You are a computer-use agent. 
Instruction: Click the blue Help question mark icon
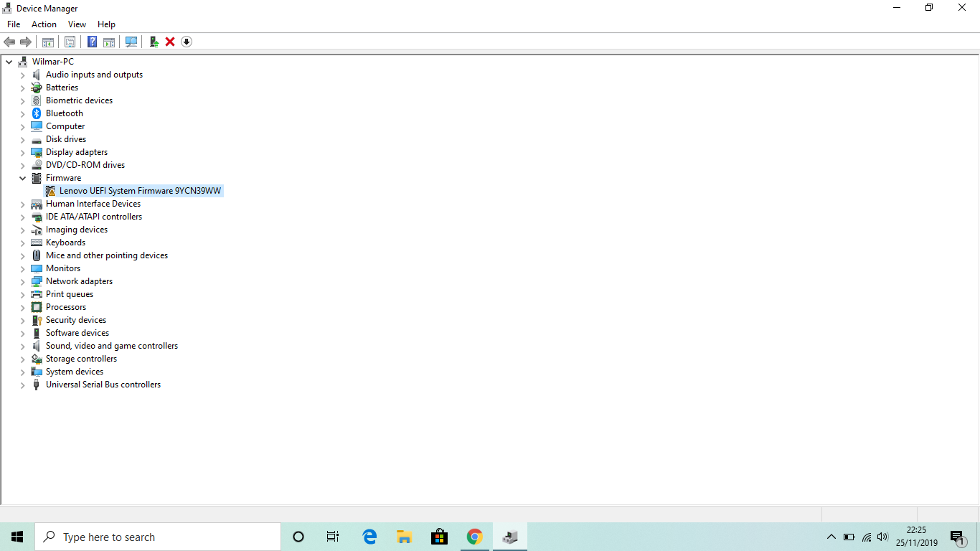point(92,42)
